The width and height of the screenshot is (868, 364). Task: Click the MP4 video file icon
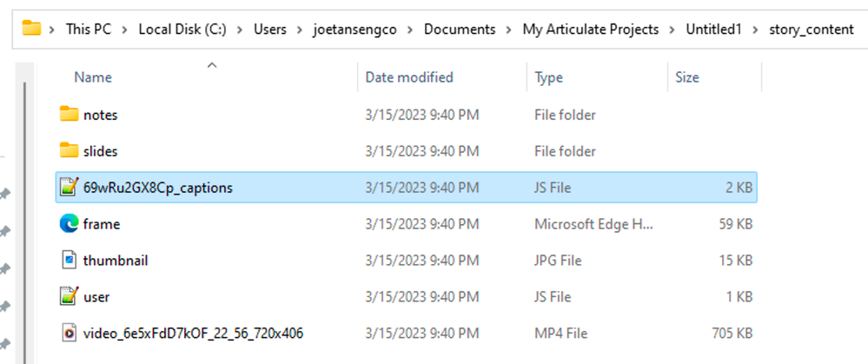point(70,333)
